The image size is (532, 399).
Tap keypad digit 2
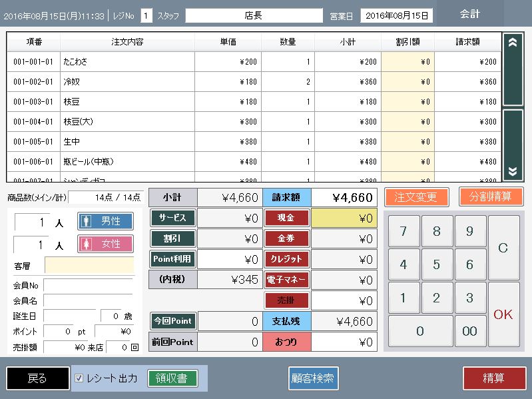(x=437, y=298)
